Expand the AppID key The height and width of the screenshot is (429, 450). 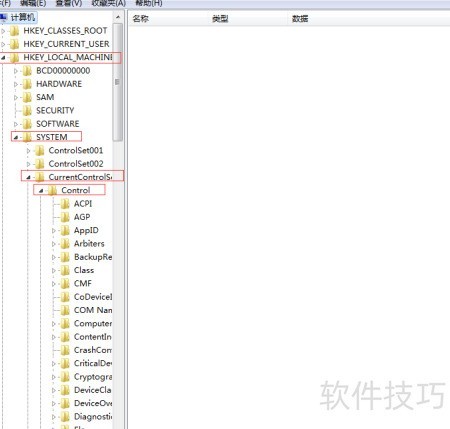click(x=54, y=230)
